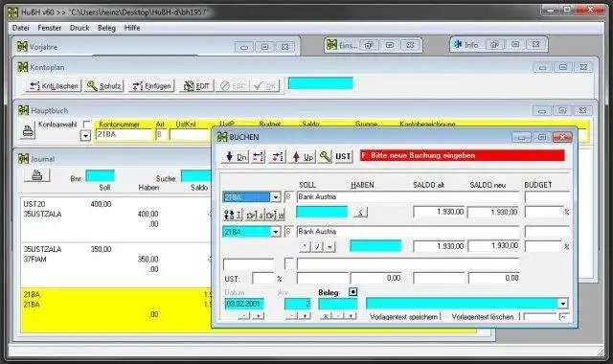613x364 pixels.
Task: Click the small '~' button at BUCHEN bottom right
Action: pyautogui.click(x=563, y=317)
